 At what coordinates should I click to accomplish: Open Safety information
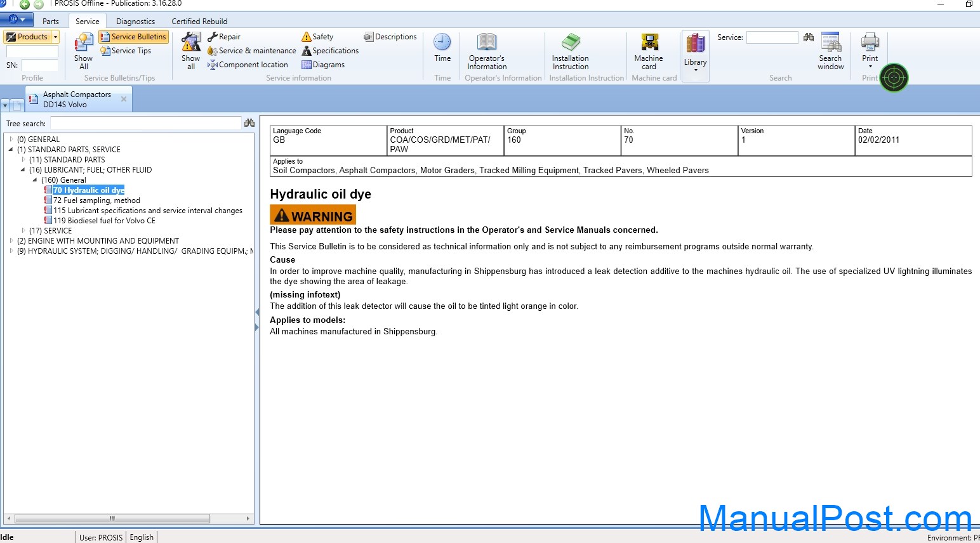click(x=317, y=37)
